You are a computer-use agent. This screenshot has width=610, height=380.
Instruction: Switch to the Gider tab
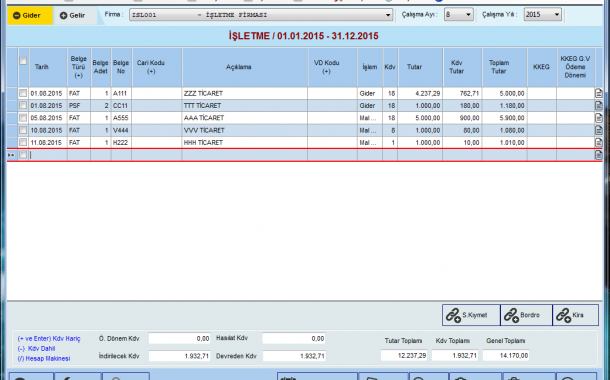tap(30, 16)
